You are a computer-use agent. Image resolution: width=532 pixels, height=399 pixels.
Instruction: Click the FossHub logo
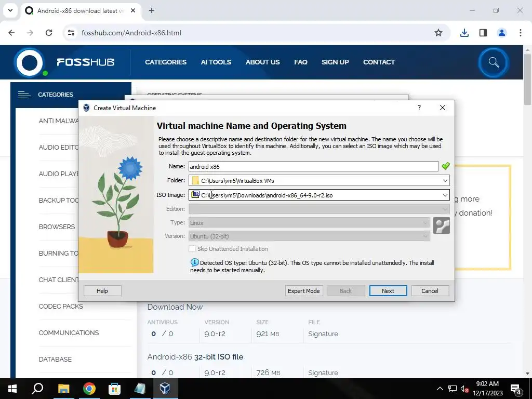coord(65,62)
